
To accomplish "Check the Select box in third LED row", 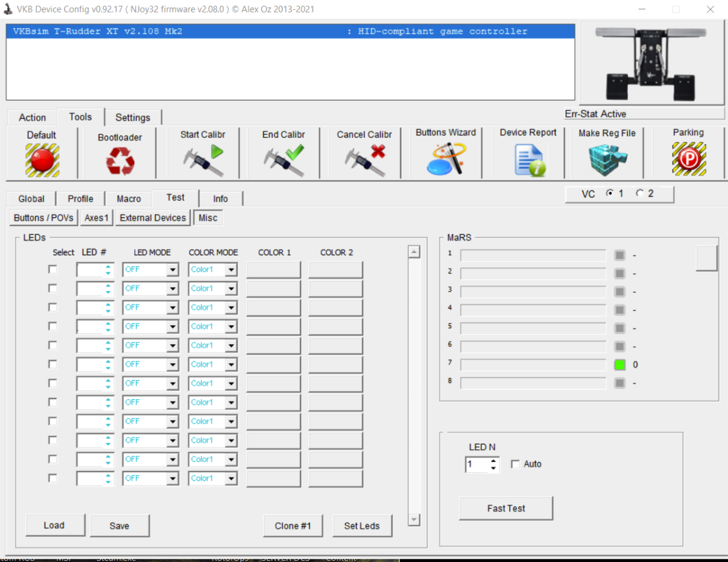I will pyautogui.click(x=52, y=307).
